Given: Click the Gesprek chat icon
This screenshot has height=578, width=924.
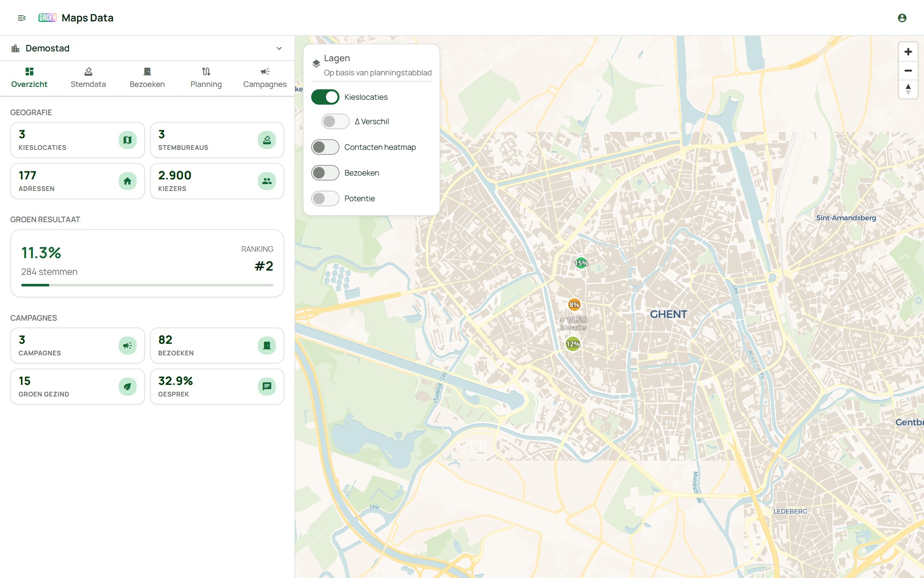Looking at the screenshot, I should [x=267, y=387].
